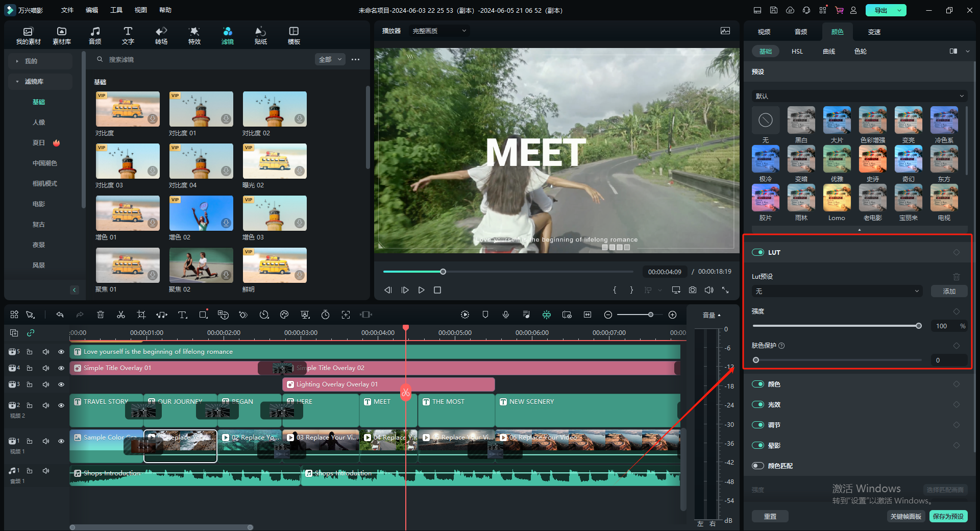This screenshot has height=531, width=980.
Task: Click the 重置 reset button
Action: coord(770,516)
